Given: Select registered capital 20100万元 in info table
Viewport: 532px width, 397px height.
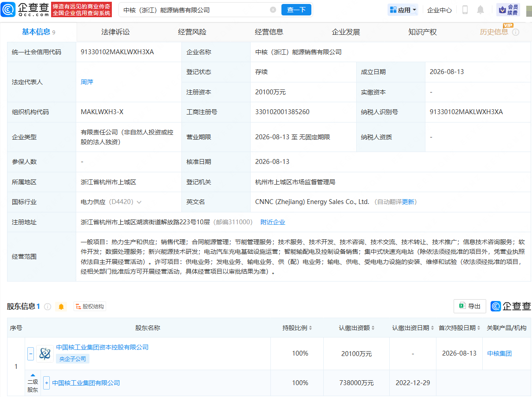Looking at the screenshot, I should coord(270,92).
